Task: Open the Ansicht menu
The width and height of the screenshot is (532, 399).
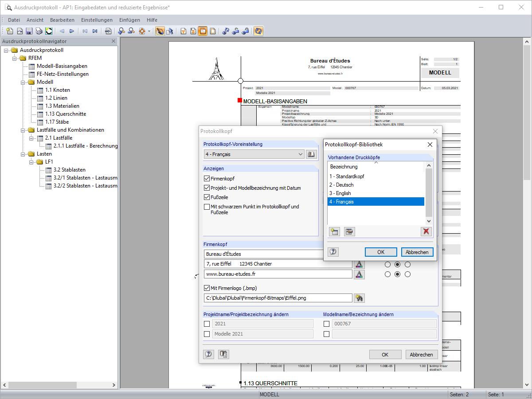Action: click(35, 20)
